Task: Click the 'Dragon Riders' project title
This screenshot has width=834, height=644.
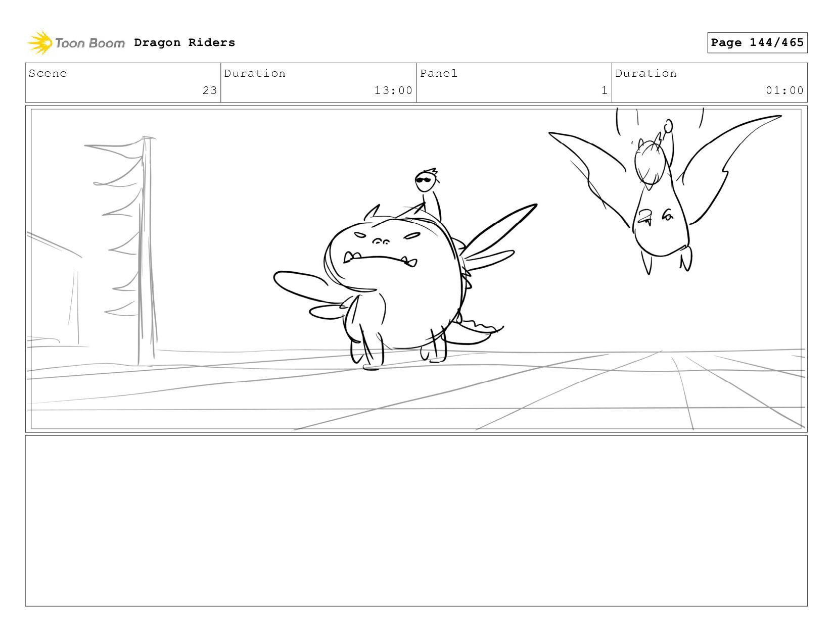Action: [184, 42]
